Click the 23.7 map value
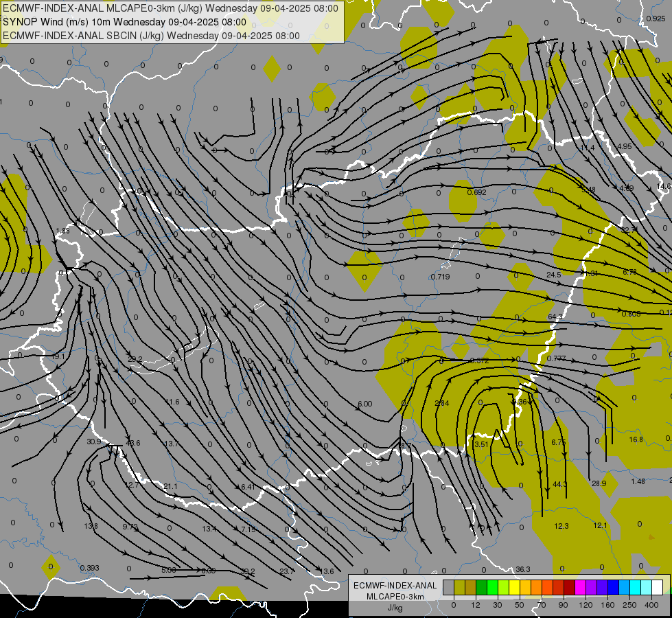 coord(287,571)
